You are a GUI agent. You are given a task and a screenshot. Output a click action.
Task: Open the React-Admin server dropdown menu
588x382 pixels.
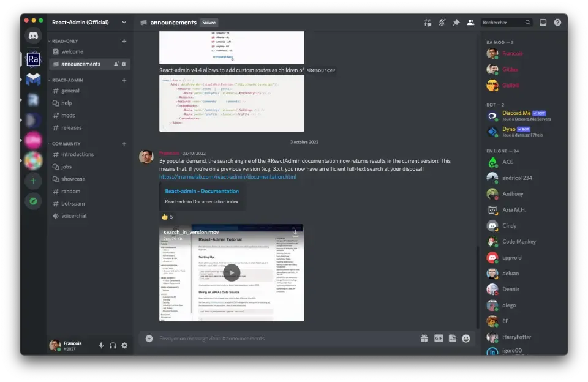coord(124,21)
